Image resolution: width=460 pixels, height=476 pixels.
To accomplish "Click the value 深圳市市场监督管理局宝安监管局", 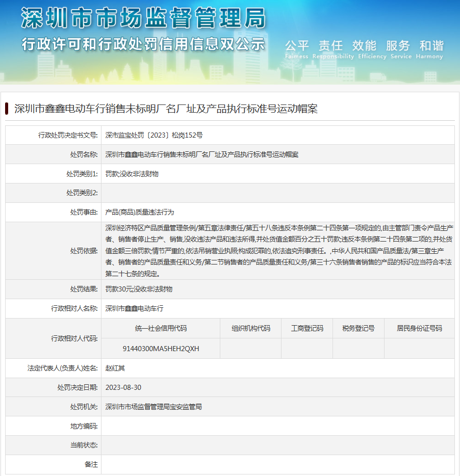I will tap(154, 407).
